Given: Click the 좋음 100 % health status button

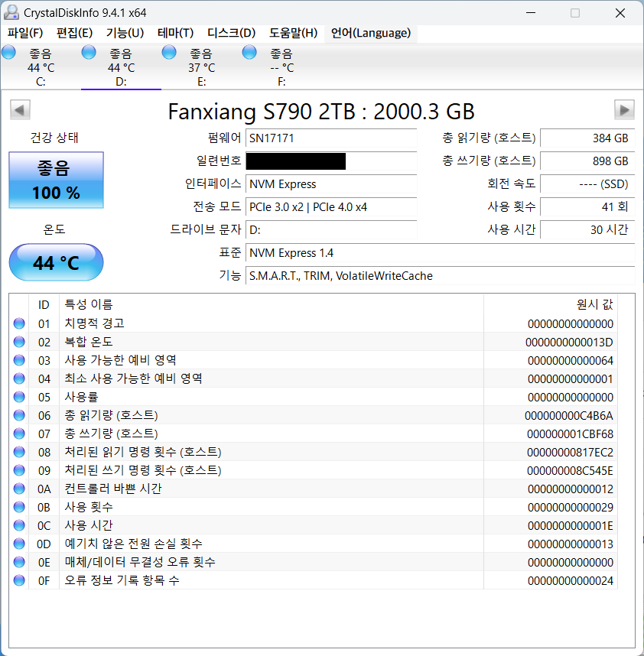Looking at the screenshot, I should [56, 180].
